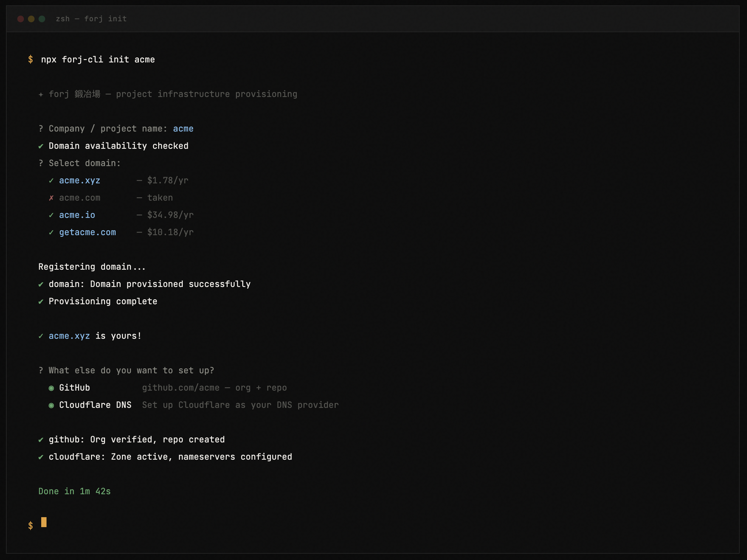Click the green maximize window dot
747x560 pixels.
(42, 19)
